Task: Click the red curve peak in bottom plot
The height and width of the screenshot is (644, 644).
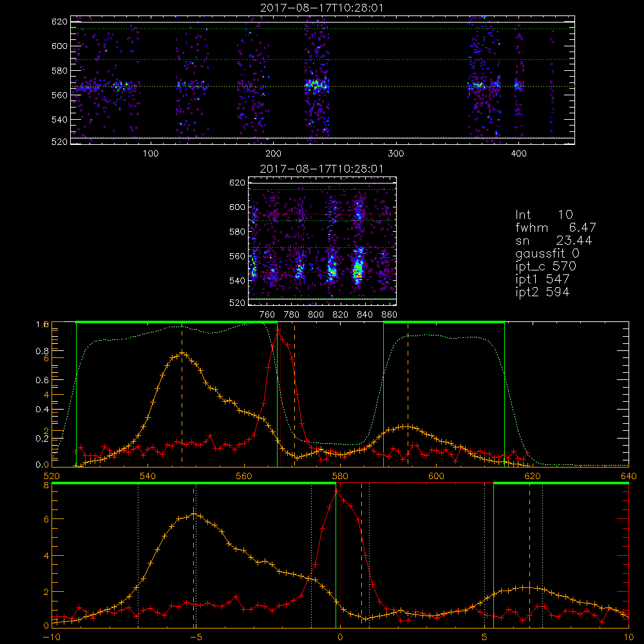Action: point(337,491)
